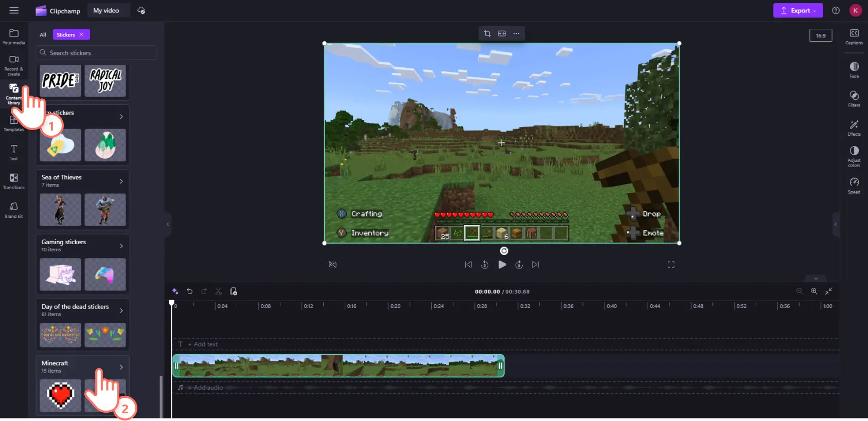Remove the Stickers filter chip
868x421 pixels.
pos(81,34)
